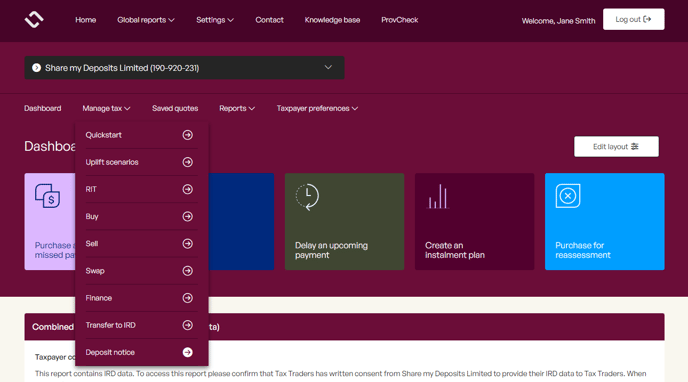The width and height of the screenshot is (688, 382).
Task: Click the Edit layout button
Action: pos(616,146)
